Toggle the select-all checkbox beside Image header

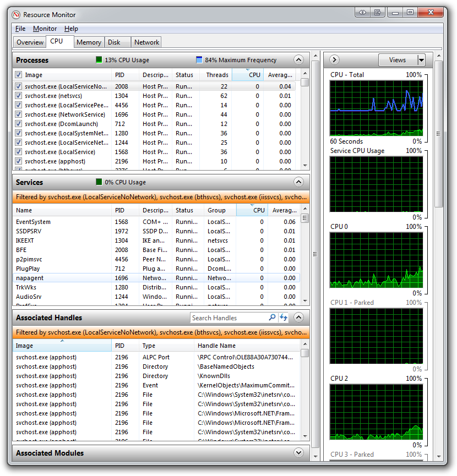[19, 75]
